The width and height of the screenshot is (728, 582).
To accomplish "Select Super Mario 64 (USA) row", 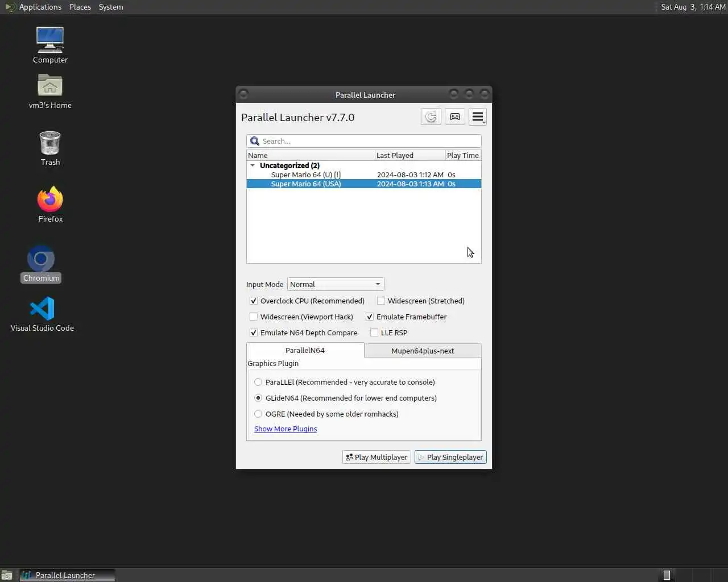I will [364, 184].
